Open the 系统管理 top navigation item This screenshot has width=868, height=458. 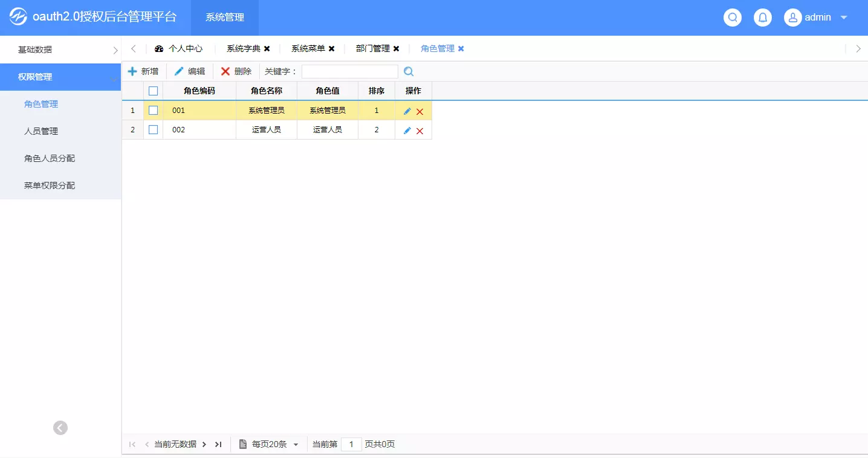tap(225, 18)
